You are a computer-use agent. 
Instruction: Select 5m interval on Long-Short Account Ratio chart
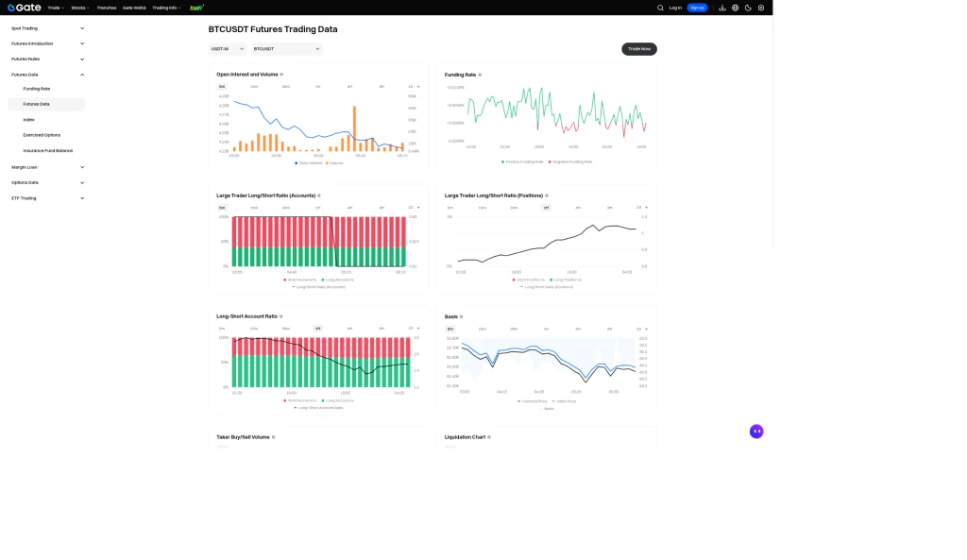pos(222,329)
